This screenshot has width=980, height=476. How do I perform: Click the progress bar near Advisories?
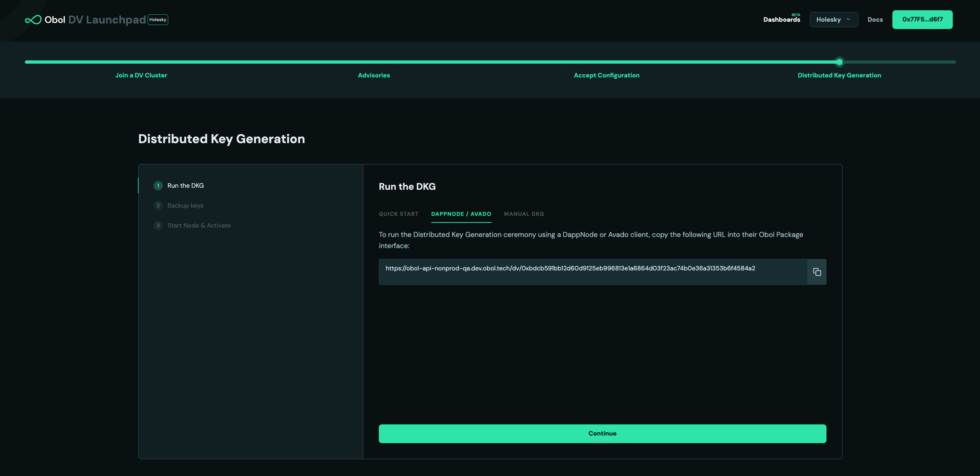pyautogui.click(x=374, y=61)
